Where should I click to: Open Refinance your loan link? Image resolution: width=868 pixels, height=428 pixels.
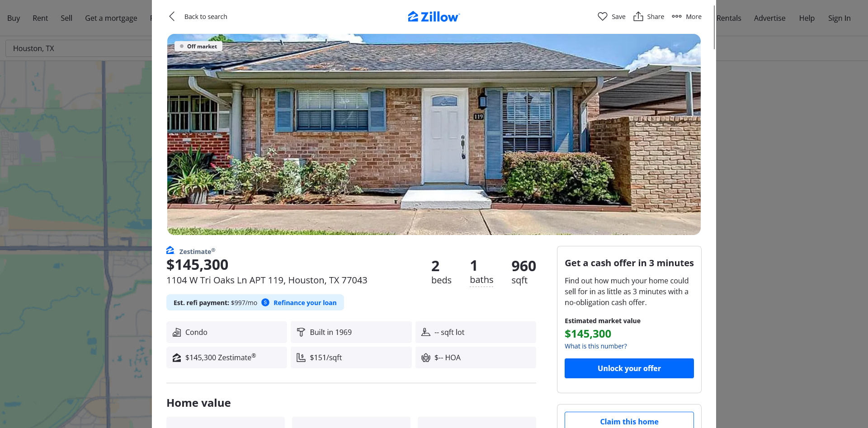[305, 303]
